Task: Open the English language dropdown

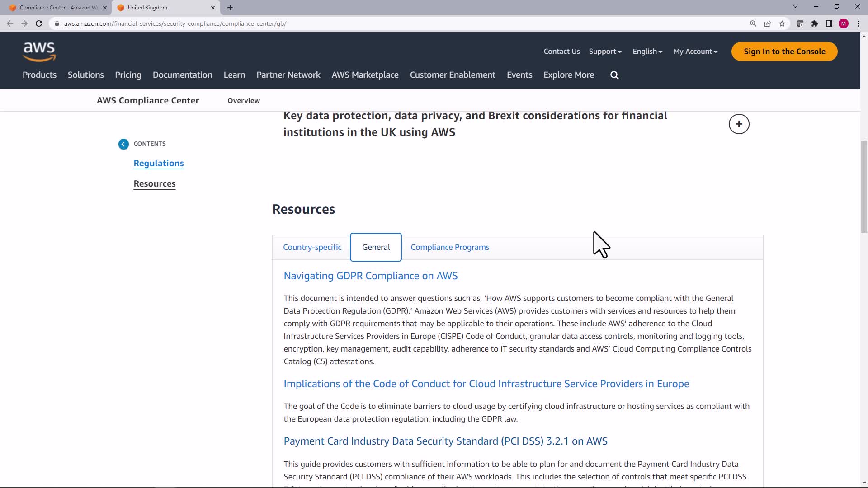Action: [x=647, y=52]
